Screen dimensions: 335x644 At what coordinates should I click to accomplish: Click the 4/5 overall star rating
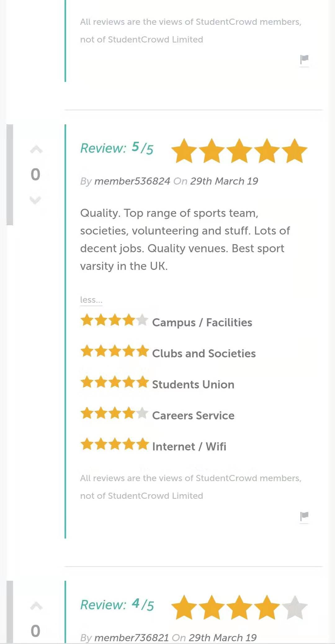click(x=239, y=607)
